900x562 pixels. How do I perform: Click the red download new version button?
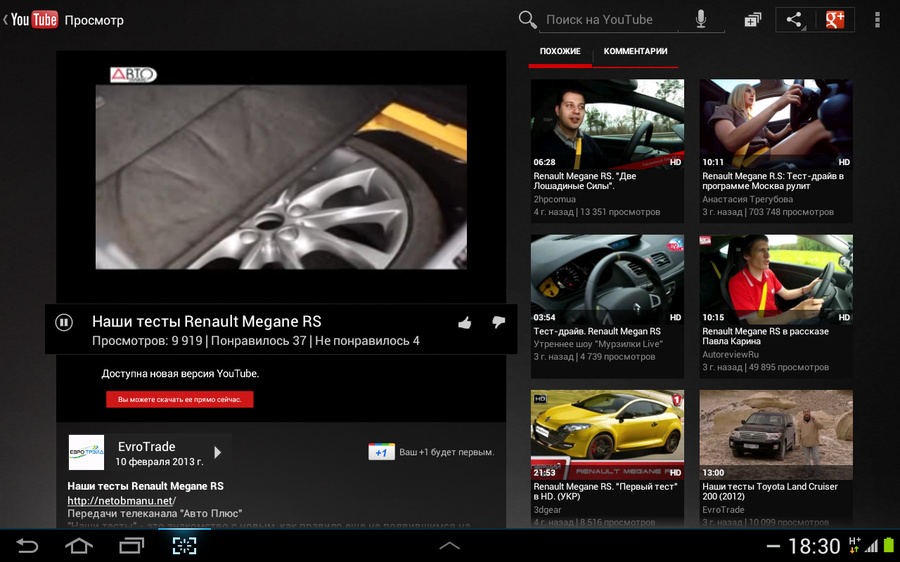(x=180, y=400)
